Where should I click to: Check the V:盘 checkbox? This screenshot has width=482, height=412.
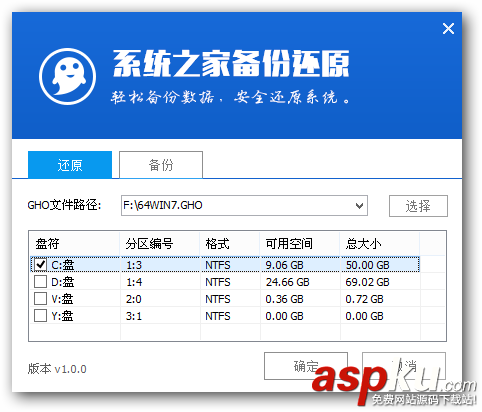point(41,299)
